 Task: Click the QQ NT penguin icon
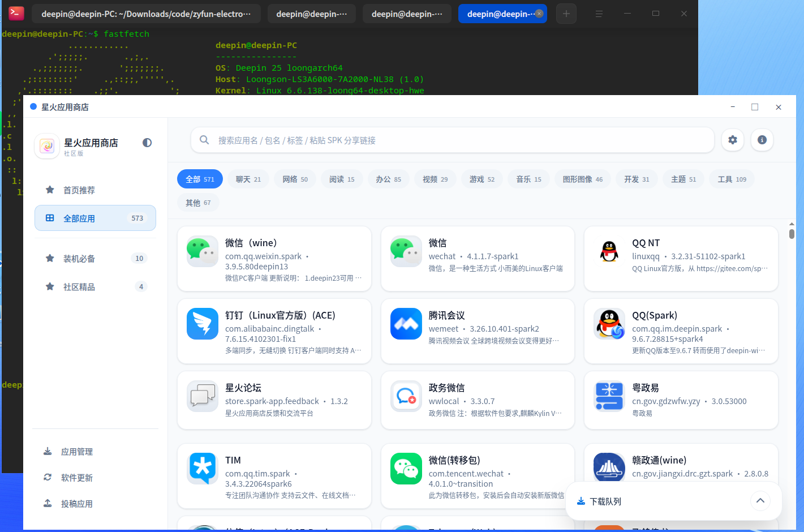(609, 251)
